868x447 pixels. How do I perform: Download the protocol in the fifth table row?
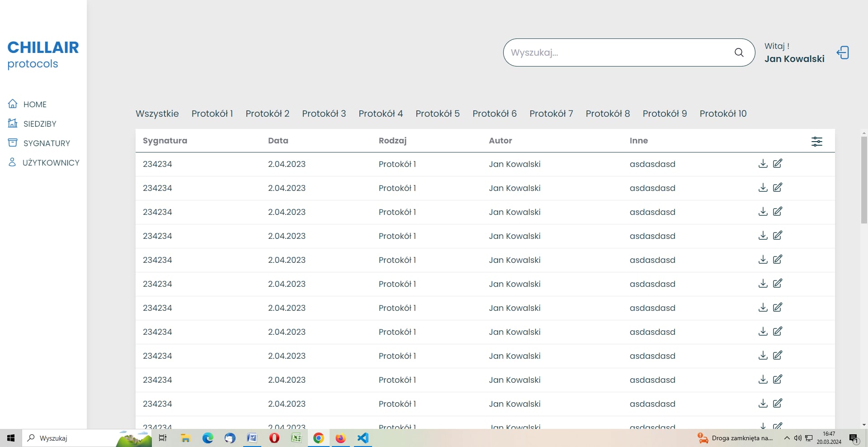[x=763, y=259]
